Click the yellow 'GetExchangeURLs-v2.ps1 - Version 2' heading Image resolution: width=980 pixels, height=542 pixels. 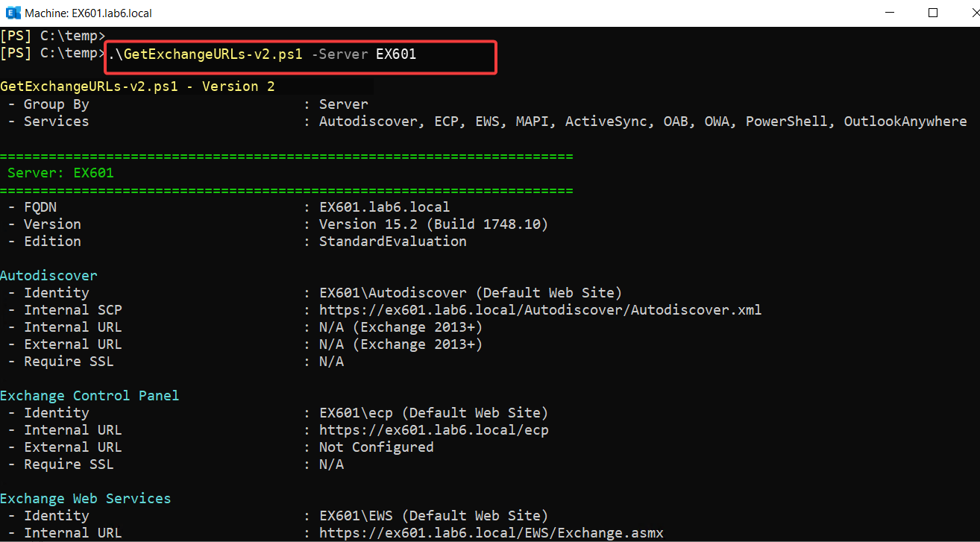coord(138,86)
